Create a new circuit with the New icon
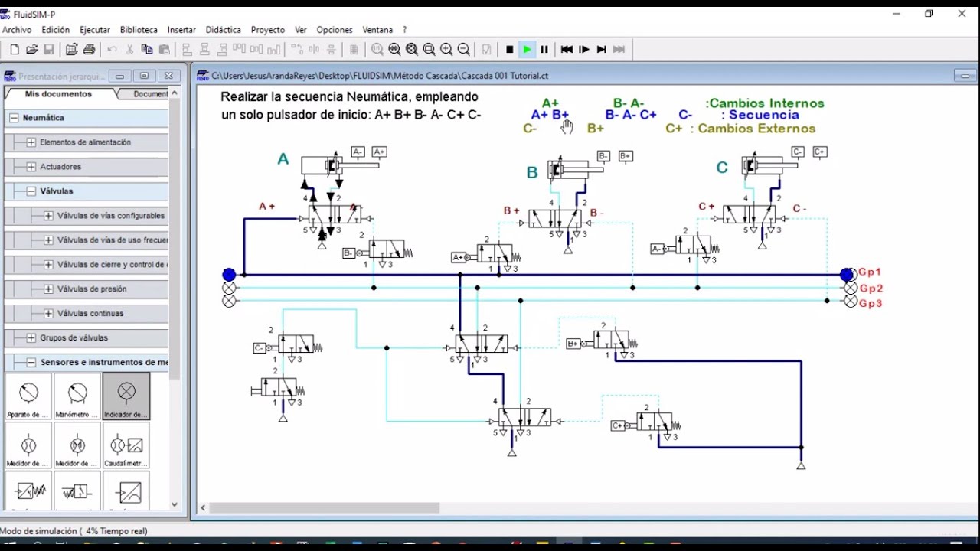 tap(15, 50)
